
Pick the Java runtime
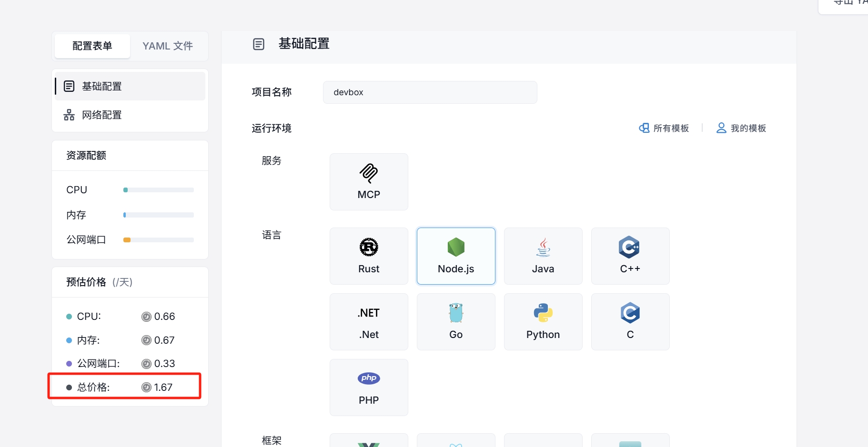coord(543,256)
